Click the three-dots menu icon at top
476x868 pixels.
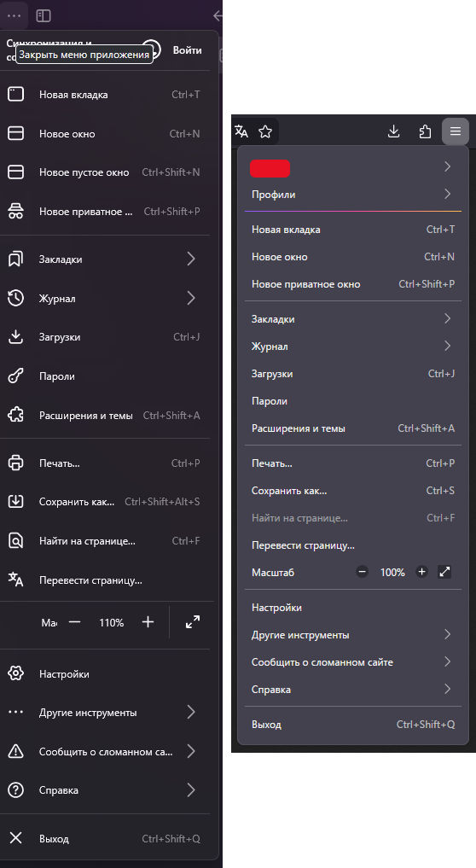click(14, 15)
